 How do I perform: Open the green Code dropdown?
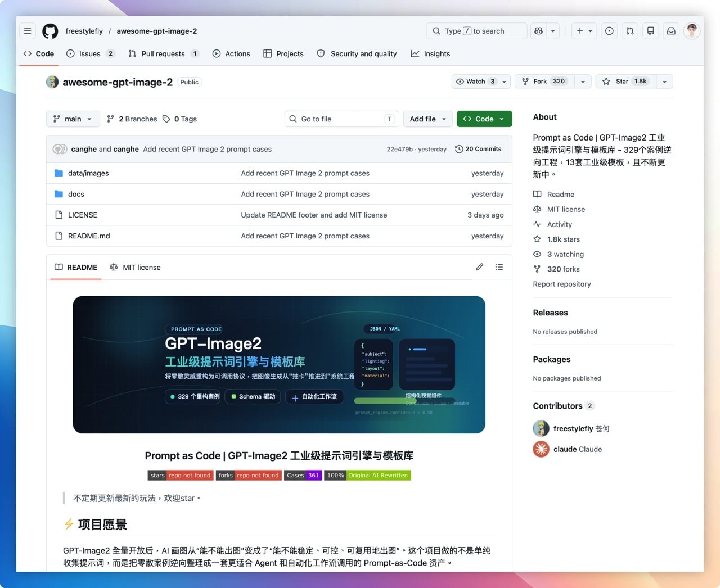click(x=484, y=119)
